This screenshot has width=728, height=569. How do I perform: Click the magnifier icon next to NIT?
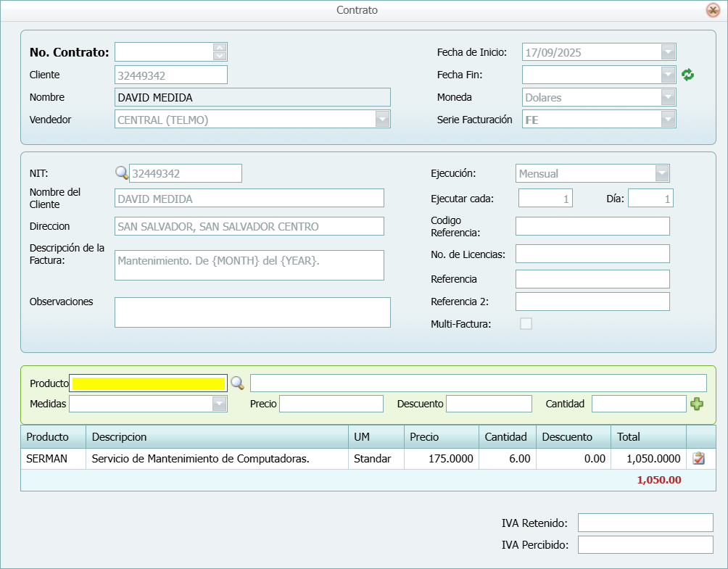(x=122, y=173)
